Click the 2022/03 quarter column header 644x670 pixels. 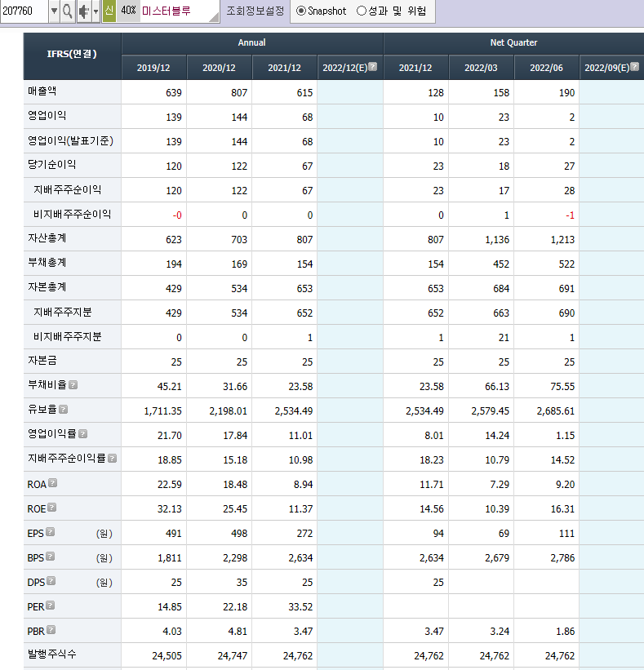pyautogui.click(x=481, y=68)
